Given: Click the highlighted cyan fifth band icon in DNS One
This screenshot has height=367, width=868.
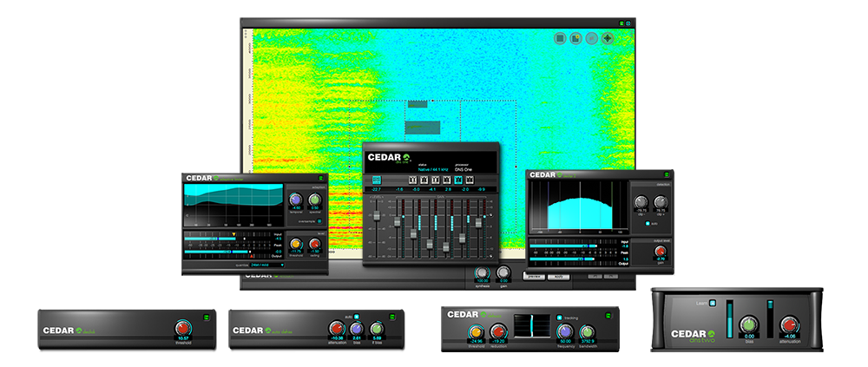Looking at the screenshot, I should (458, 180).
